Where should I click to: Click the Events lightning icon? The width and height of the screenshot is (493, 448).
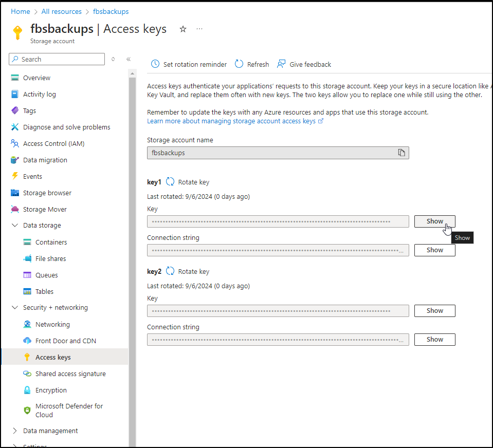pos(15,176)
